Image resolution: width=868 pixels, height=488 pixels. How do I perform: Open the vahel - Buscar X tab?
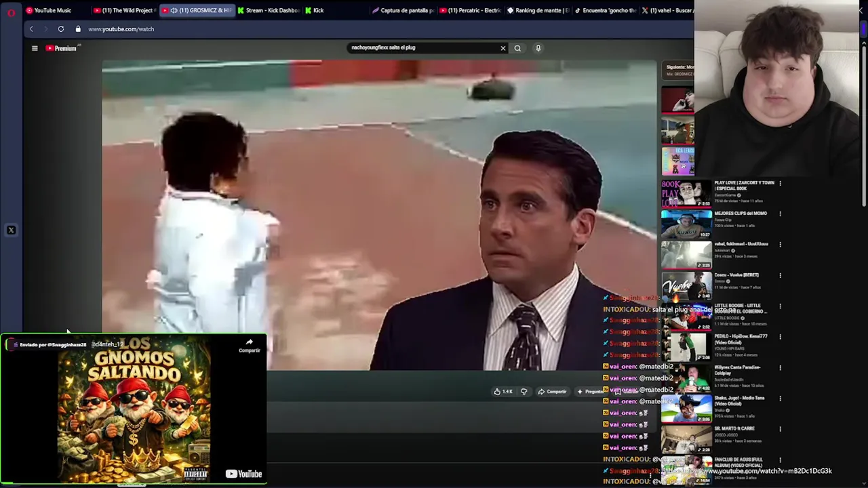[667, 10]
